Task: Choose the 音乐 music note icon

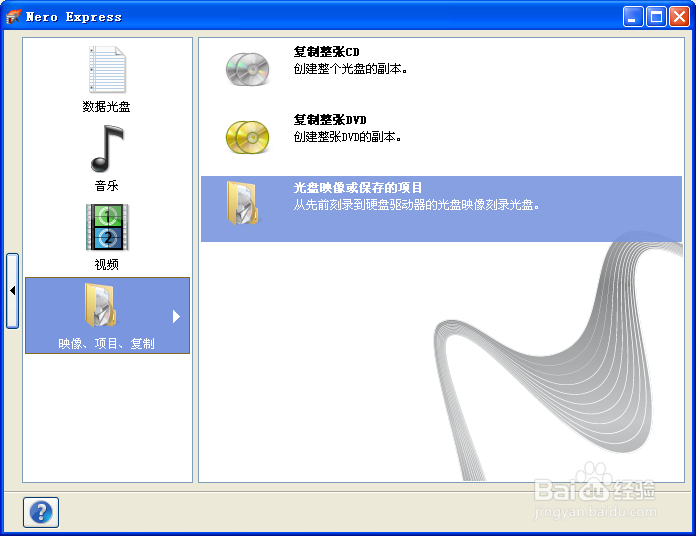Action: 107,148
